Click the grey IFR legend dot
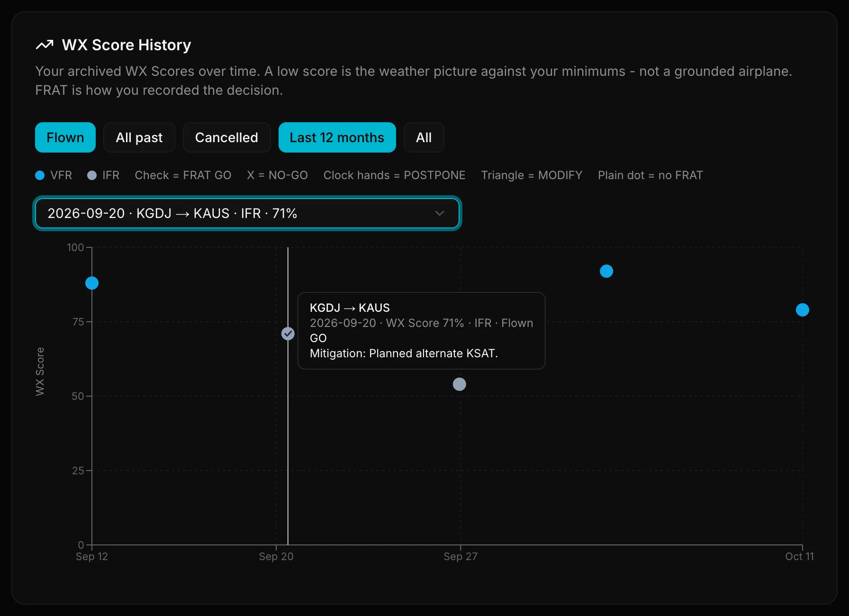 click(92, 175)
